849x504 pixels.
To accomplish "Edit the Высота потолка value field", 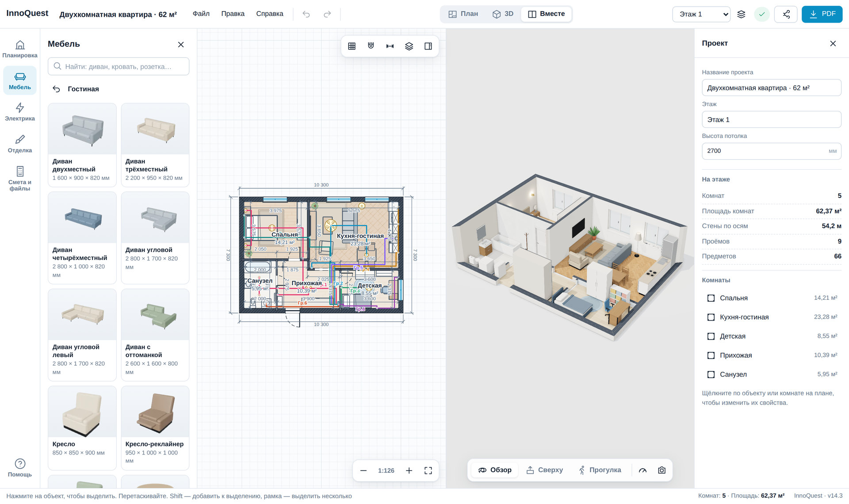I will tap(771, 151).
